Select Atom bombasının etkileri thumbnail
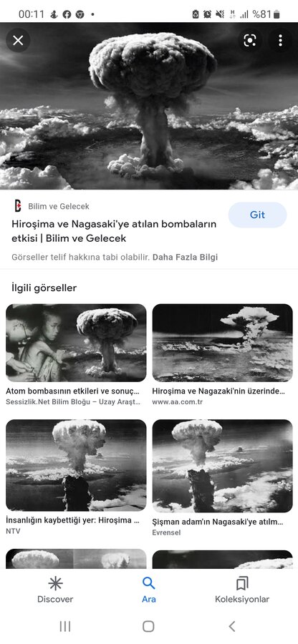This screenshot has width=298, height=644. click(76, 343)
